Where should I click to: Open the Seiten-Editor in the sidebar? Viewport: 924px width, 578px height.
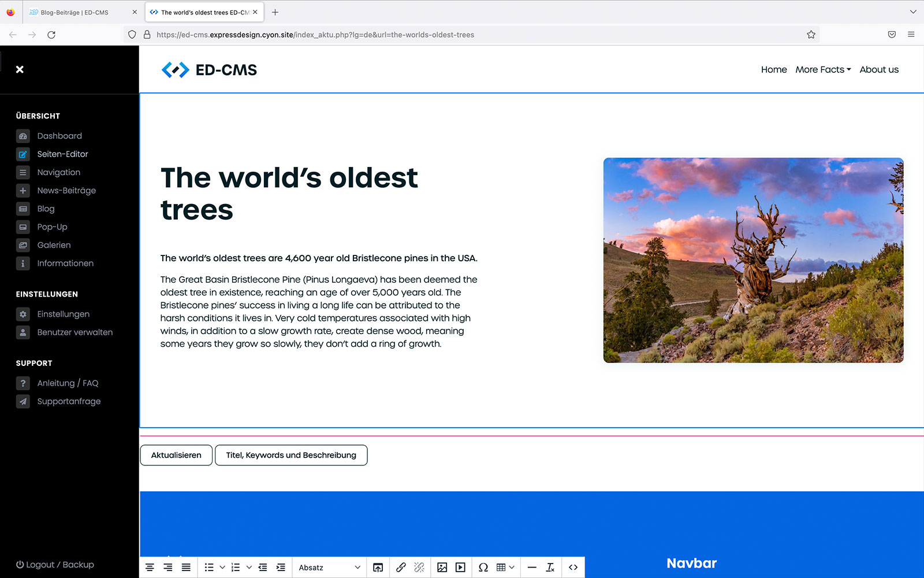click(62, 154)
